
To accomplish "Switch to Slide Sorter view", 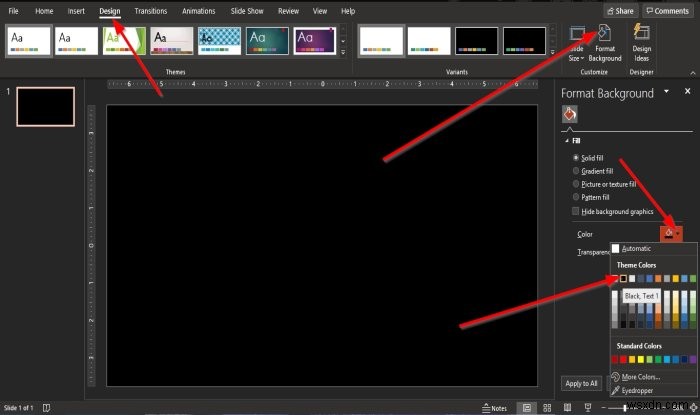I will point(547,408).
